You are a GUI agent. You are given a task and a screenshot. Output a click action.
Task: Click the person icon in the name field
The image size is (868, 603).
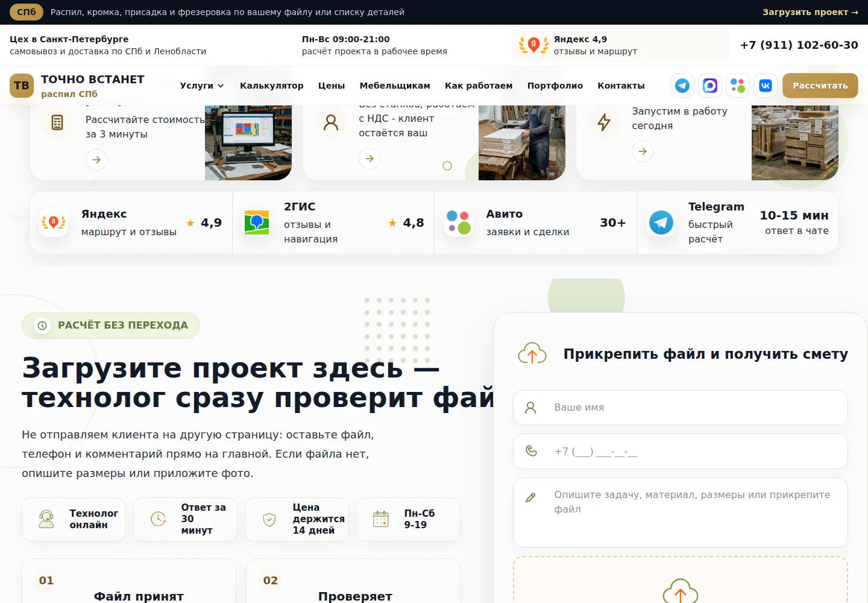click(x=530, y=408)
